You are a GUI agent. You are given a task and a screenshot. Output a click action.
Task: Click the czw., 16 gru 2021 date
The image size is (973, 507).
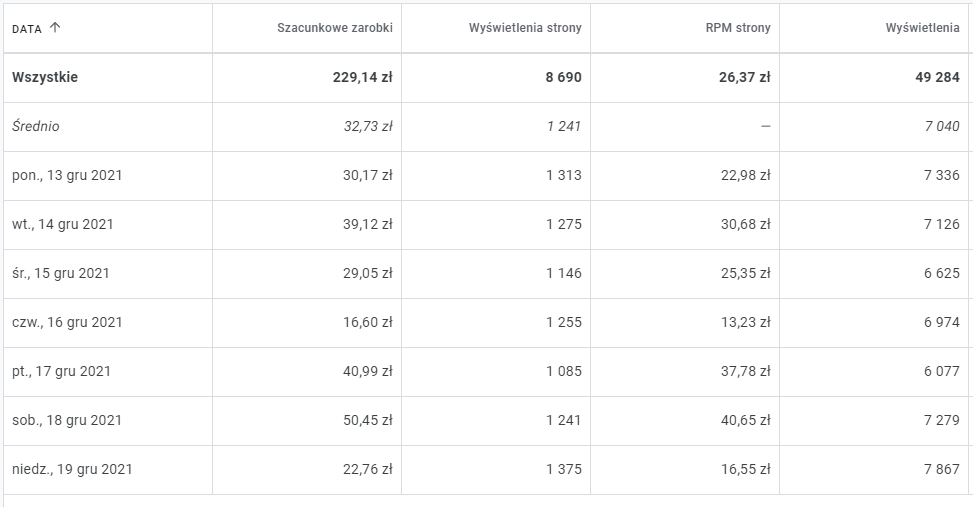click(x=67, y=323)
